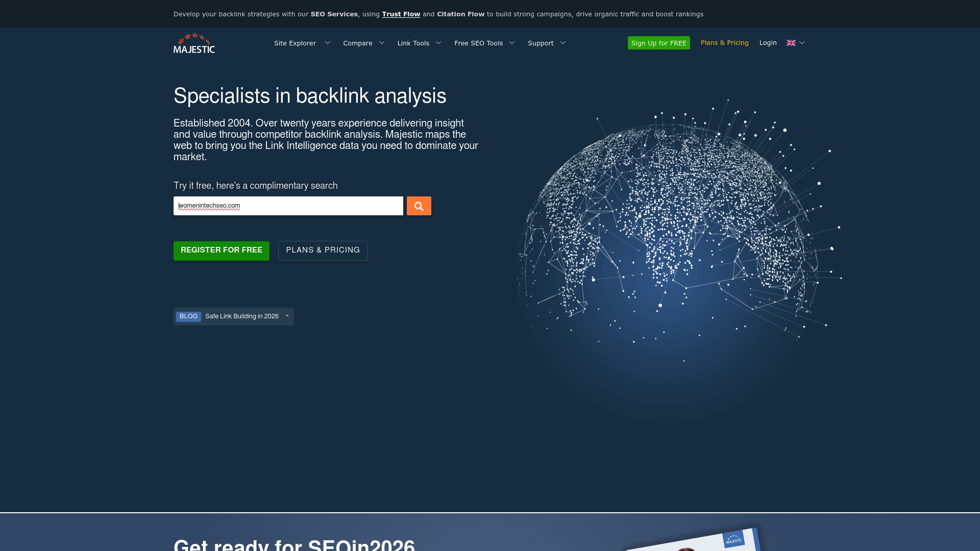980x551 pixels.
Task: Open the Trust Flow link
Action: (401, 14)
